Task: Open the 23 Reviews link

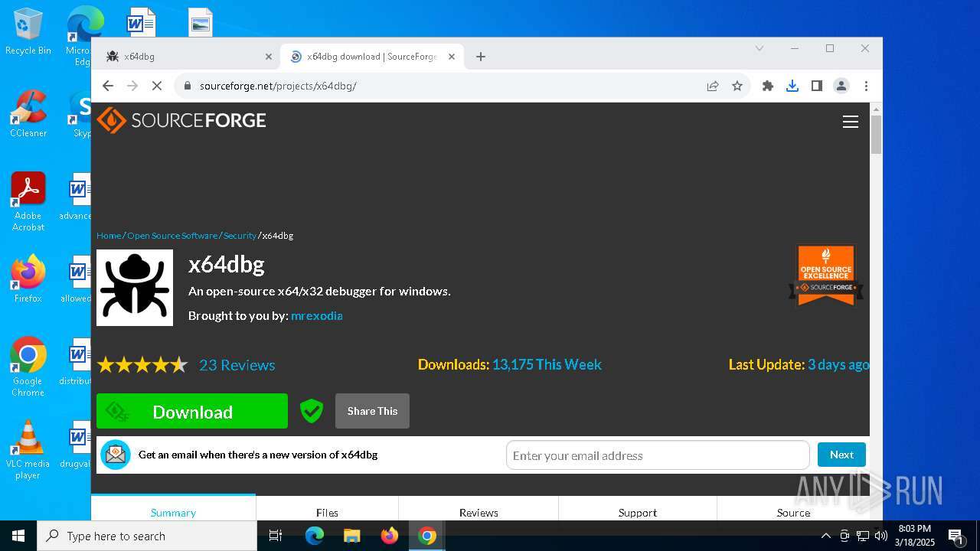Action: (237, 365)
